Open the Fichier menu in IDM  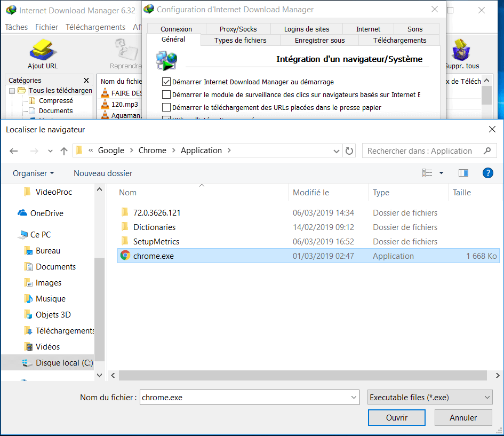pyautogui.click(x=46, y=27)
